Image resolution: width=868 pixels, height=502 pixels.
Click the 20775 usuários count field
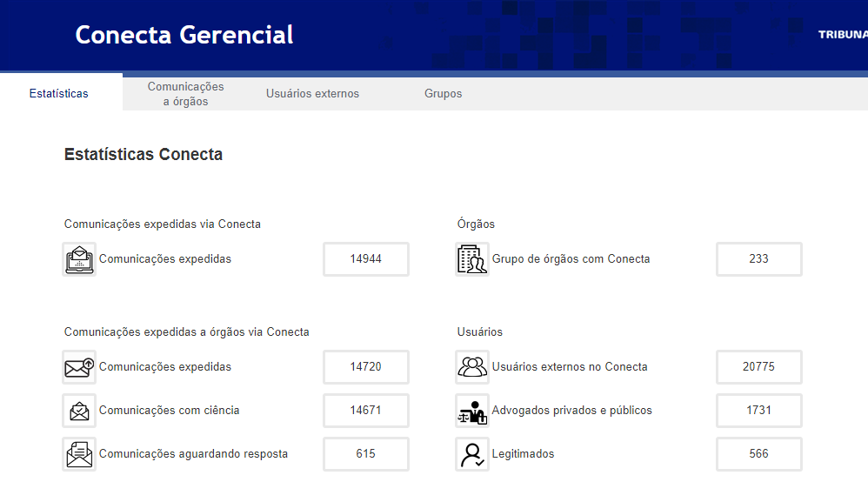[x=758, y=366]
